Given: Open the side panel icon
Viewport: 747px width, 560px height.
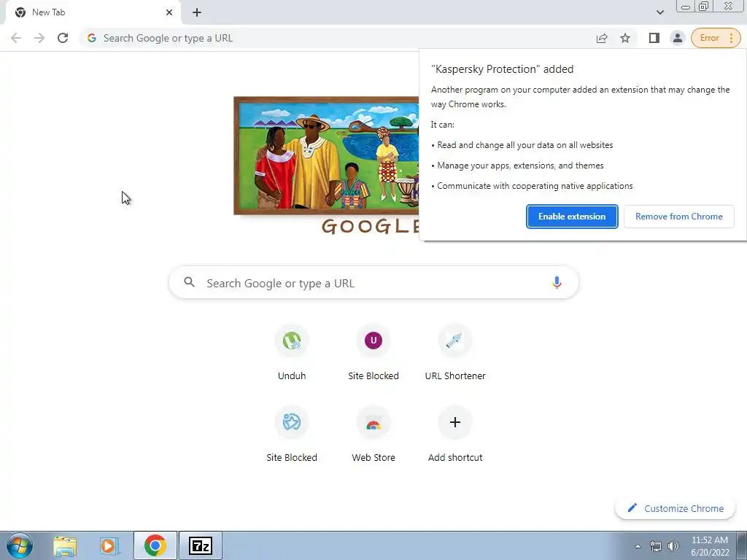Looking at the screenshot, I should 654,38.
